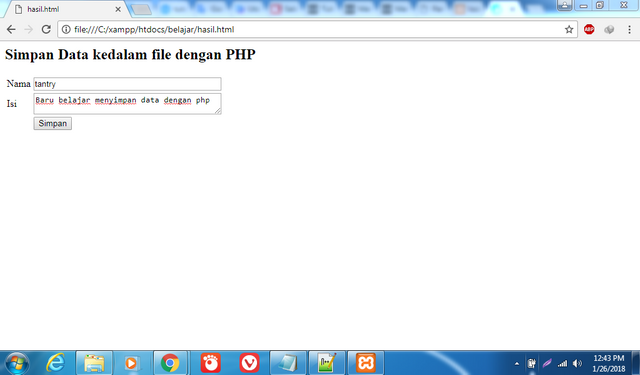Click the browser forward arrow
Viewport: 640px width, 375px height.
(29, 29)
